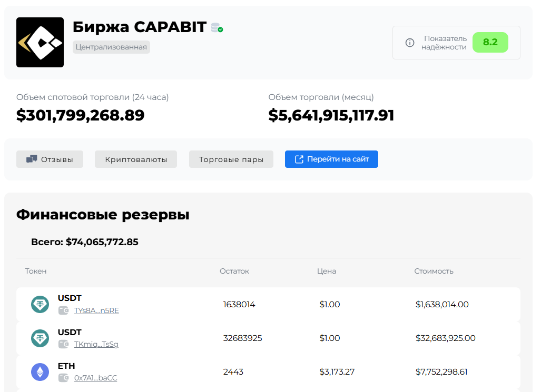Select the value $1,638,014.00
Viewport: 541px width, 392px height.
[442, 305]
